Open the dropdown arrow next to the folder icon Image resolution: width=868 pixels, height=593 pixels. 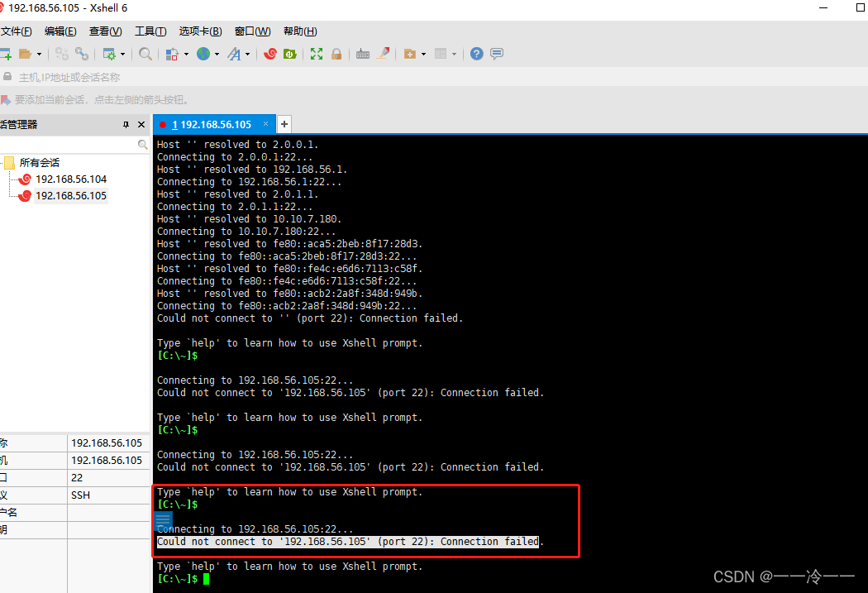coord(39,53)
